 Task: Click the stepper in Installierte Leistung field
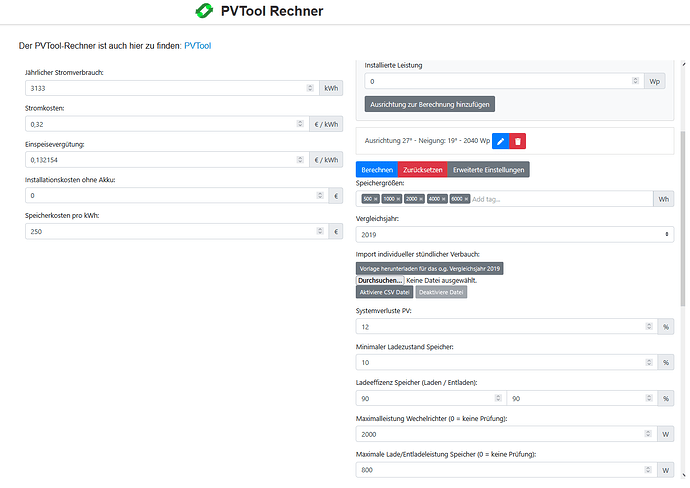pyautogui.click(x=635, y=81)
